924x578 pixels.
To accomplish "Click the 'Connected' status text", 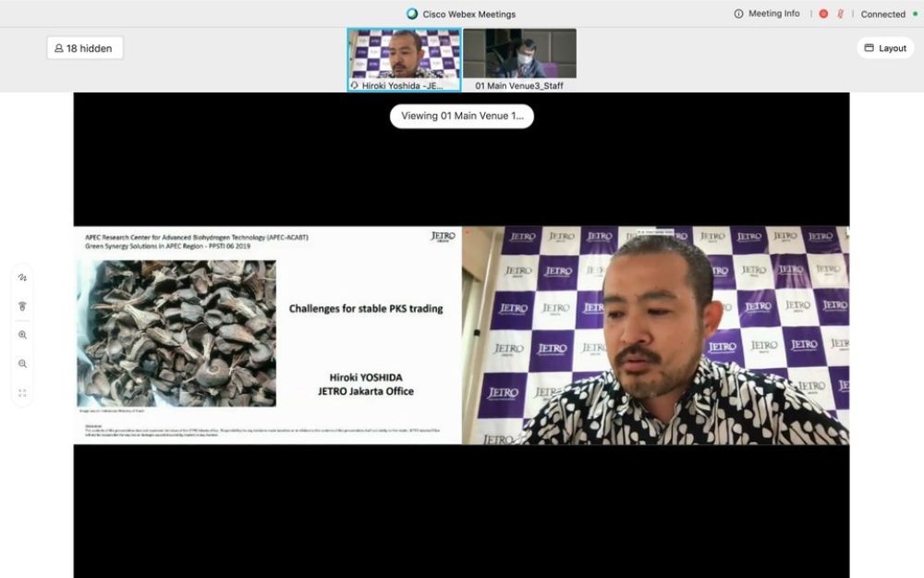I will click(882, 14).
